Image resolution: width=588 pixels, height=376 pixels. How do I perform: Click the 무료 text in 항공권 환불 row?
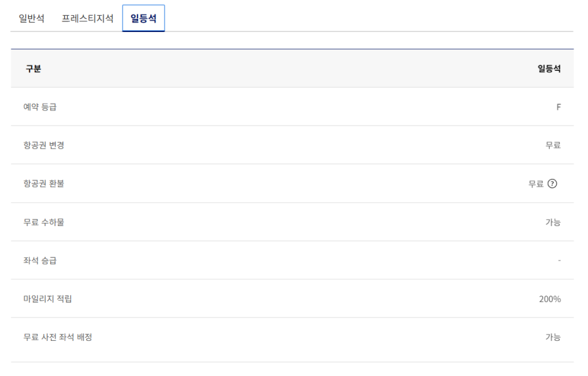tap(536, 184)
